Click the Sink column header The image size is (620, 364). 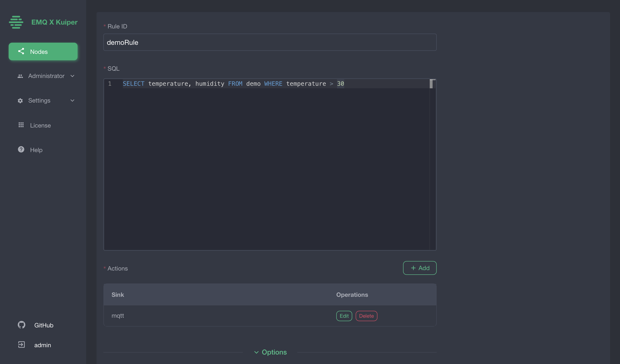[x=118, y=295]
